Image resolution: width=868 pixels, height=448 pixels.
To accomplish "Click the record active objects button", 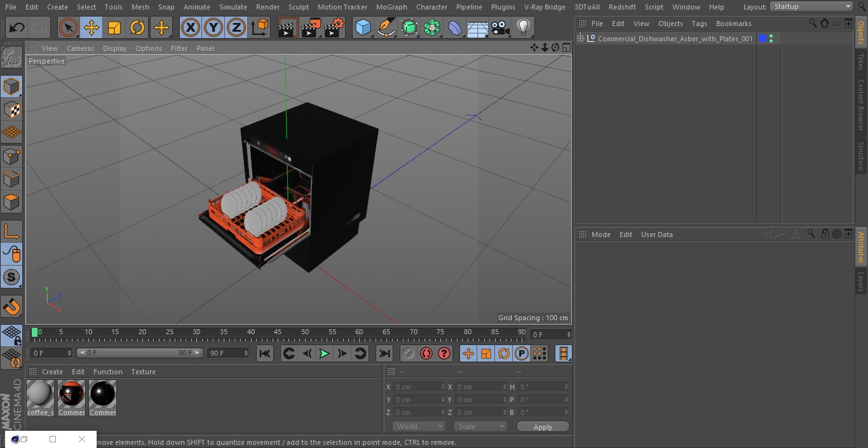I will coord(409,353).
